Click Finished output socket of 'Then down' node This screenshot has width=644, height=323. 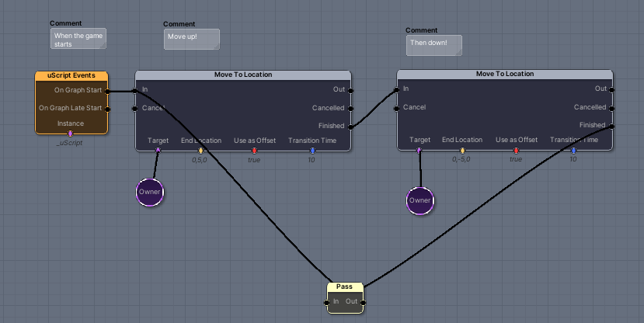[x=612, y=126]
